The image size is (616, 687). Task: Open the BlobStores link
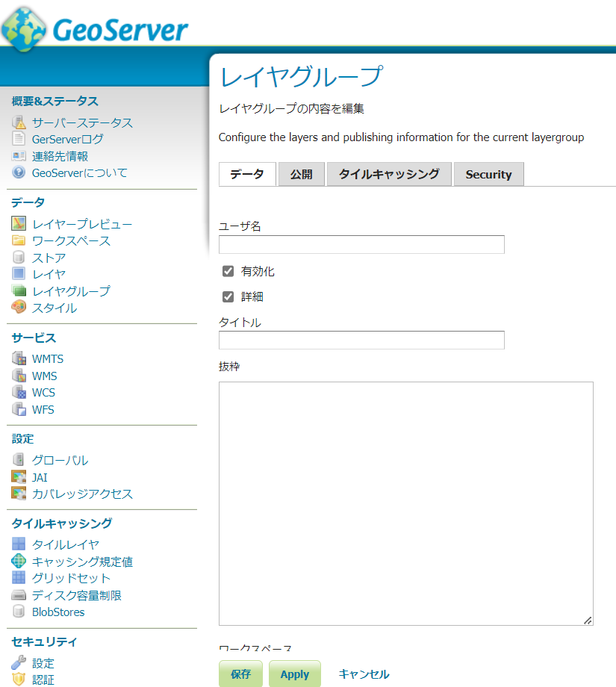58,612
